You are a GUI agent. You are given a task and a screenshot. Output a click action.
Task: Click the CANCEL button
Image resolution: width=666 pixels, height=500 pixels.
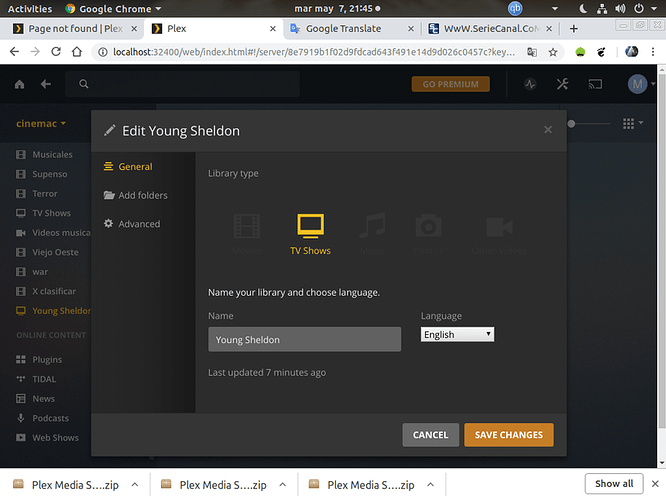[430, 435]
